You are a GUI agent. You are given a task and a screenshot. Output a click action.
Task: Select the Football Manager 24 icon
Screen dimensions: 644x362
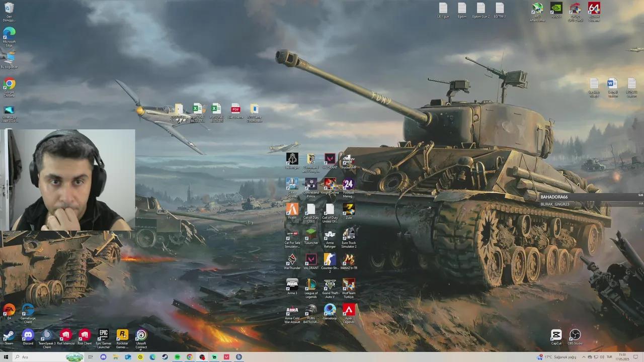click(x=349, y=188)
